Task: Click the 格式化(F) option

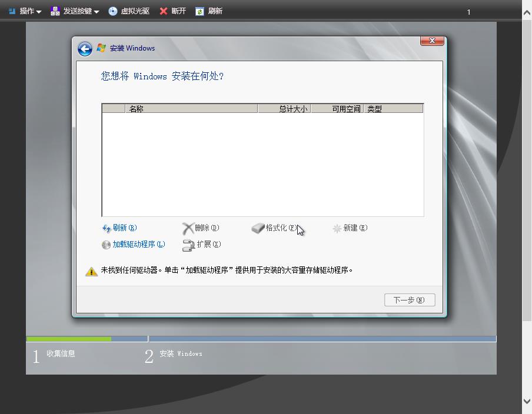Action: pos(274,228)
